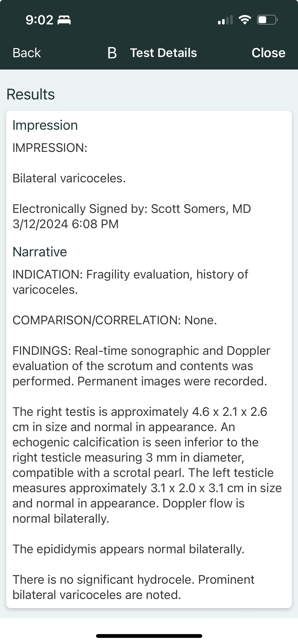The width and height of the screenshot is (298, 644).
Task: Tap the Scott Somers, MD signature line
Action: click(x=132, y=209)
